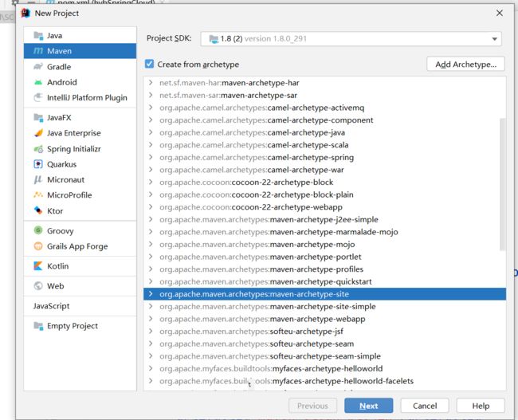The image size is (518, 420).
Task: Click the SDK folder icon in Project SDK field
Action: pyautogui.click(x=214, y=39)
